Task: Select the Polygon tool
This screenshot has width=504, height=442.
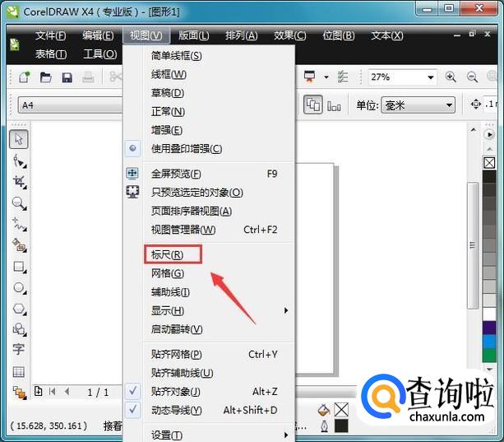Action: pos(19,309)
